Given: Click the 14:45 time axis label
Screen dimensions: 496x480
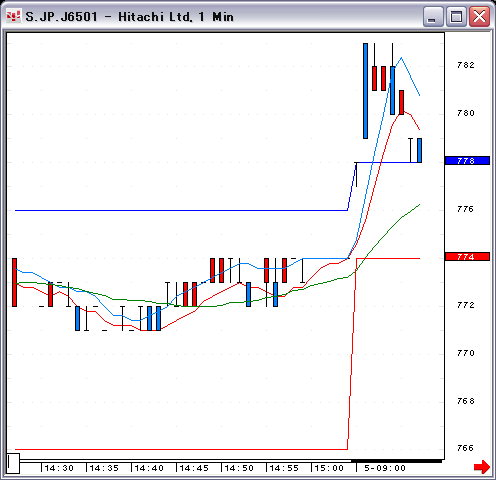Looking at the screenshot, I should (x=194, y=468).
